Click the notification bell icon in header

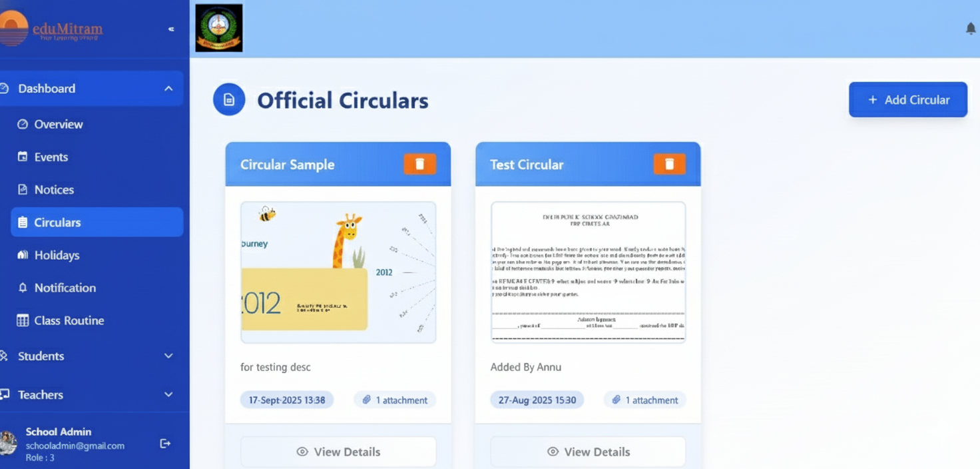(970, 29)
